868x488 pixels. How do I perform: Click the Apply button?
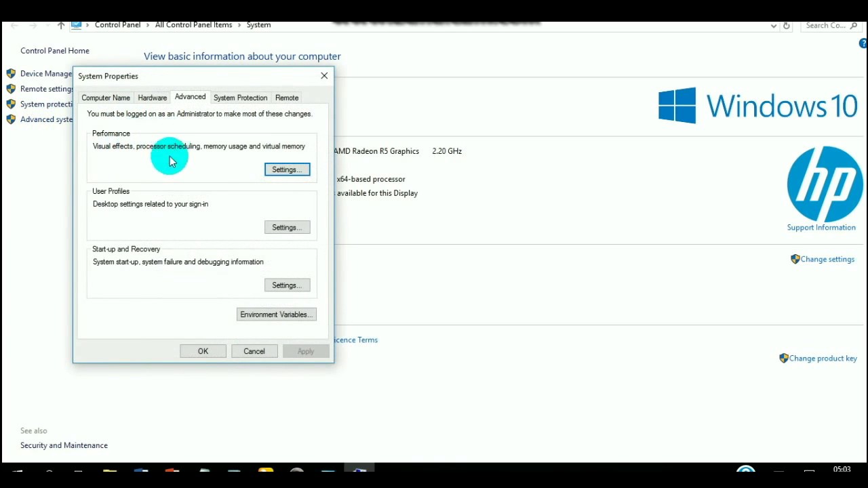click(x=306, y=351)
